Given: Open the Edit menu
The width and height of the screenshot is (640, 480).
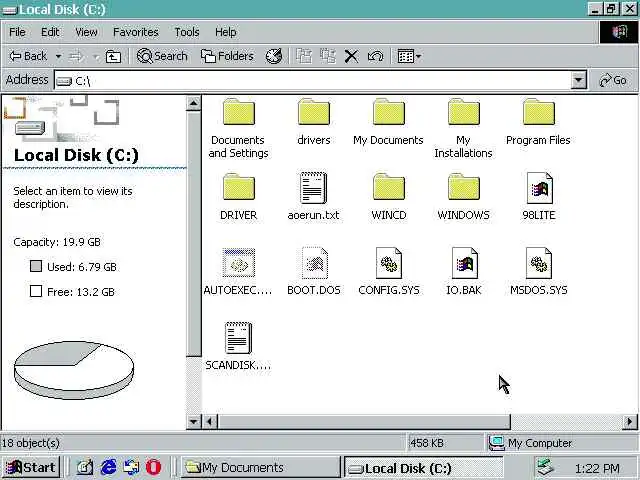Looking at the screenshot, I should click(50, 32).
